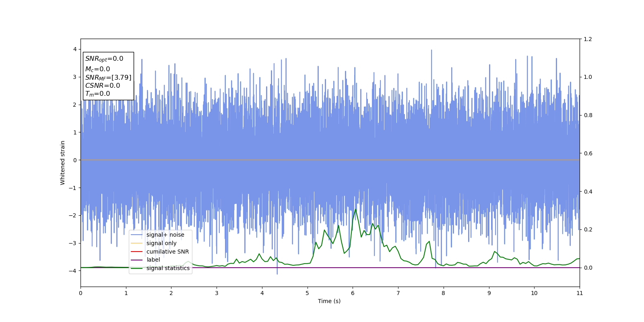Click the green signal statistics peak near 6 s
This screenshot has height=322, width=644.
355,210
